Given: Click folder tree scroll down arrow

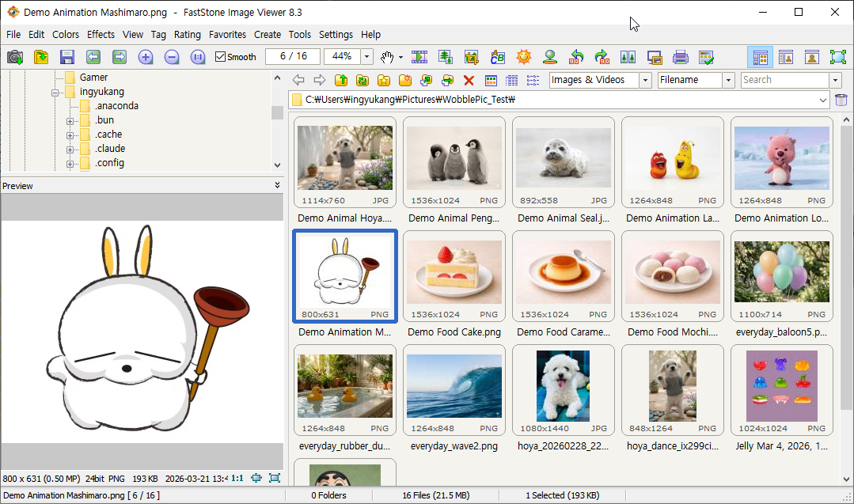Looking at the screenshot, I should [x=277, y=165].
